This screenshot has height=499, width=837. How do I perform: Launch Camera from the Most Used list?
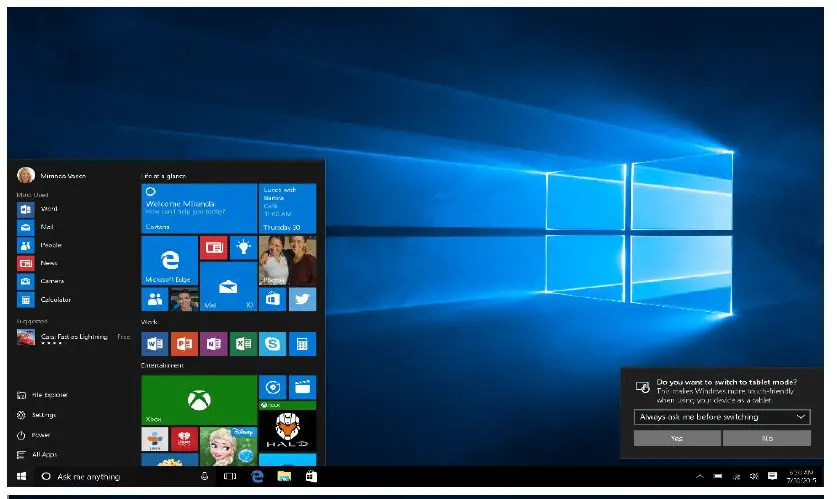(41, 281)
